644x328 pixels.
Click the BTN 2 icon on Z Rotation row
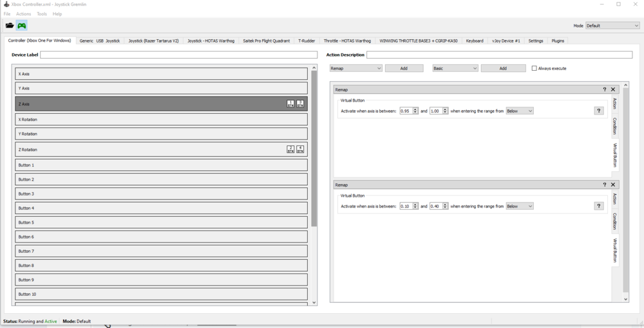coord(290,149)
